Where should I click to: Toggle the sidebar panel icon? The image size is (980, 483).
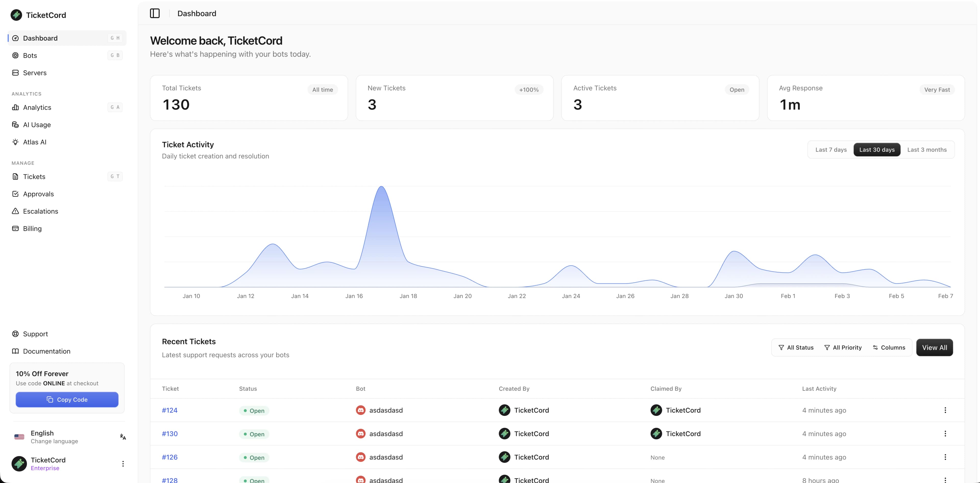pos(154,13)
